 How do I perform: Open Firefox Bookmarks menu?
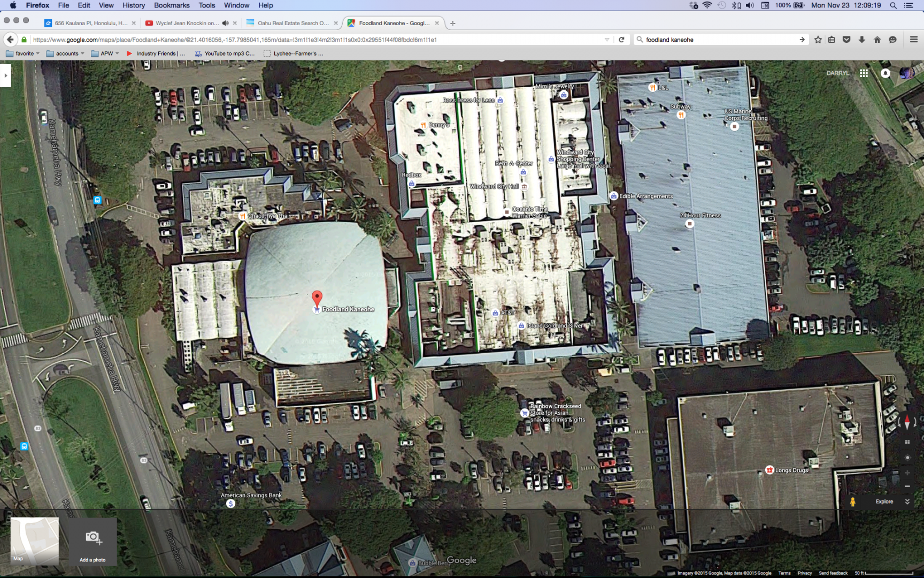coord(172,5)
